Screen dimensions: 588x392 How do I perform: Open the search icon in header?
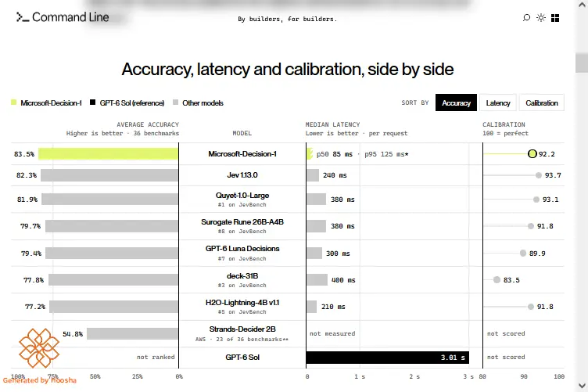526,18
